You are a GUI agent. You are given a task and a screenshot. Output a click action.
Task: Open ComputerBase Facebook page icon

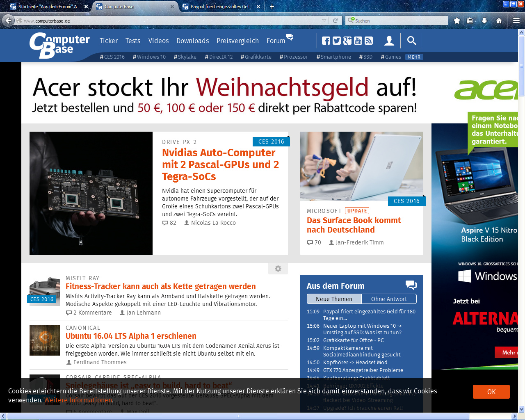[x=326, y=41]
